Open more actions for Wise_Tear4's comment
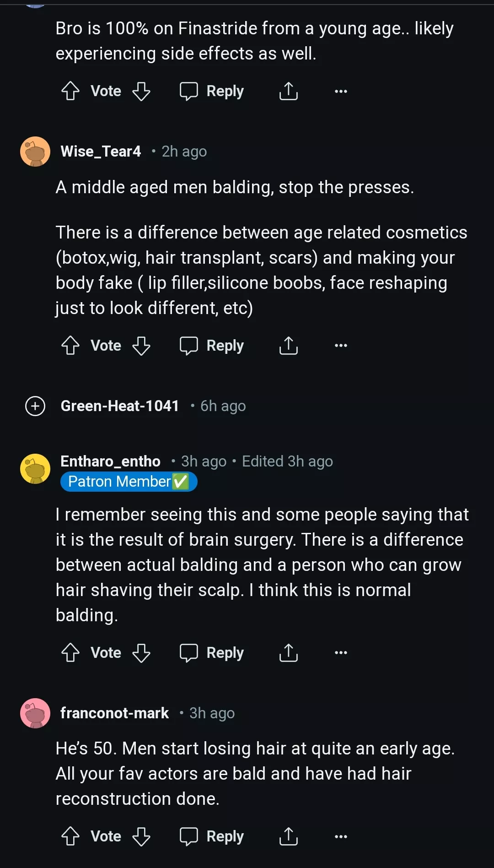Viewport: 494px width, 868px height. tap(340, 346)
